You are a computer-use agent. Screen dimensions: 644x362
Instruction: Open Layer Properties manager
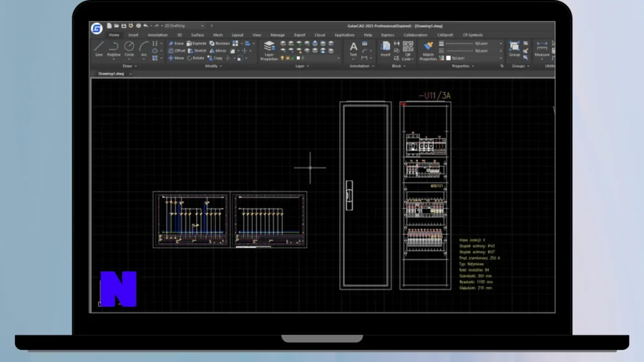tap(269, 50)
